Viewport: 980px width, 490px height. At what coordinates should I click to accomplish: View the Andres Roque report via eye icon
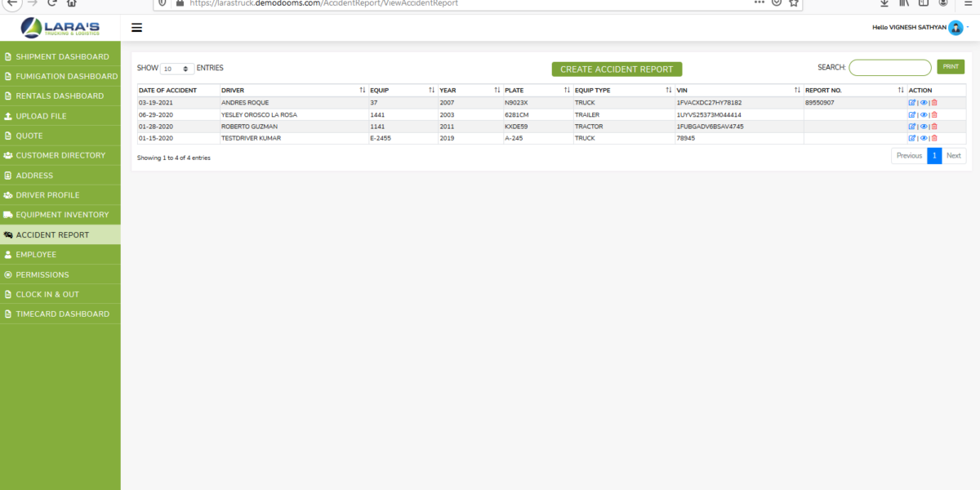[x=924, y=103]
